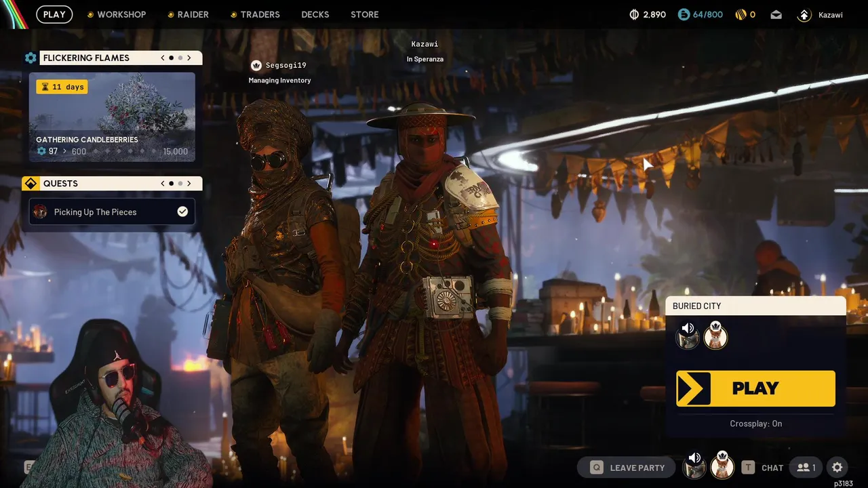Open the TRADERS tab
Image resolution: width=868 pixels, height=488 pixels.
(x=255, y=14)
